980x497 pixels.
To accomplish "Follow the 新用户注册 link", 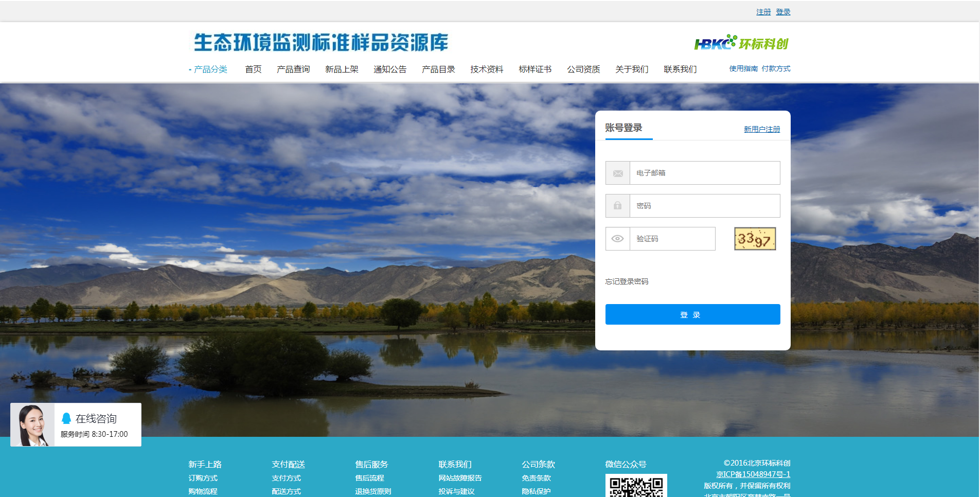I will click(761, 129).
